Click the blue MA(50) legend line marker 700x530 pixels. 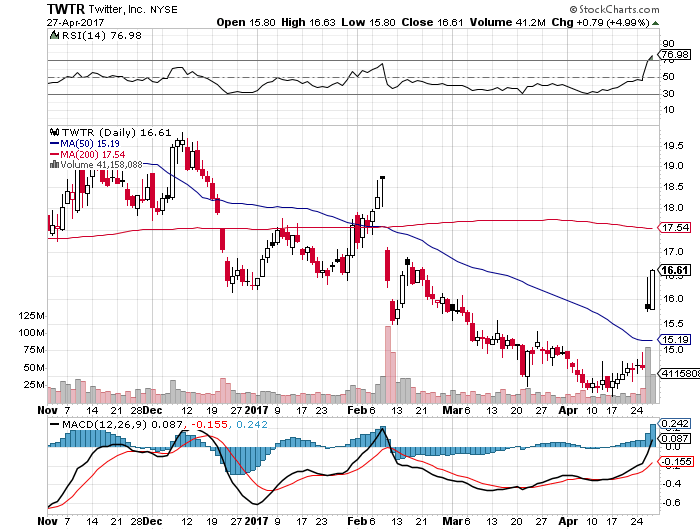[53, 143]
